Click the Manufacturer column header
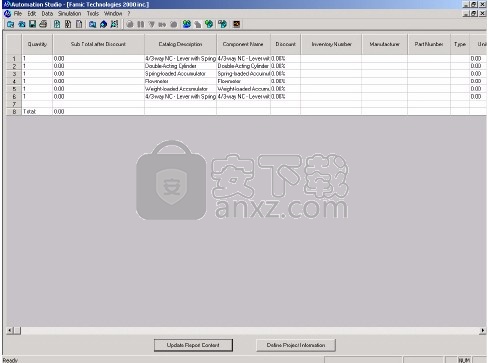Viewport: 488px width, 363px height. coord(384,44)
